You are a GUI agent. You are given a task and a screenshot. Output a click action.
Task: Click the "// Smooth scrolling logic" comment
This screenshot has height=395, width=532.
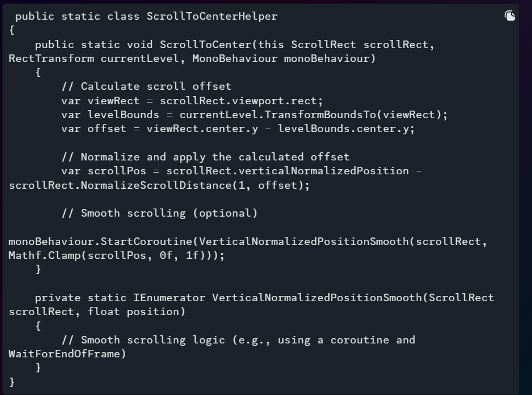[143, 341]
